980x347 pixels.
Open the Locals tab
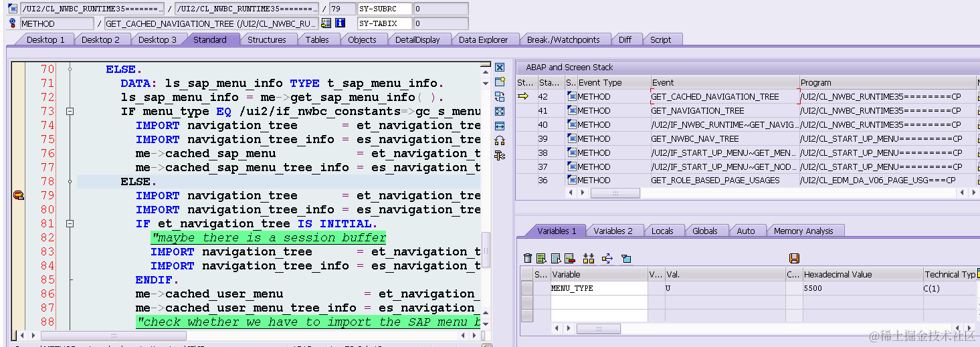coord(662,231)
